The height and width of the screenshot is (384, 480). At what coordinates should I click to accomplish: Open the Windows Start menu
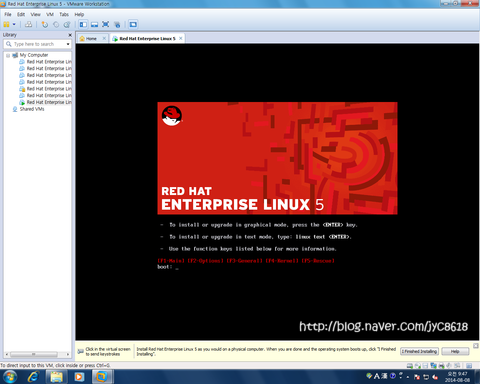click(10, 377)
